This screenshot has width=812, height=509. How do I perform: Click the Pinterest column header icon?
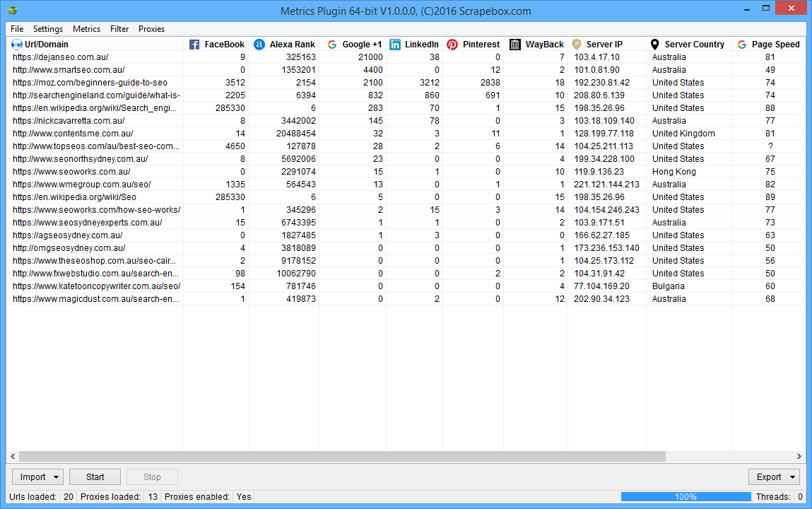tap(452, 45)
